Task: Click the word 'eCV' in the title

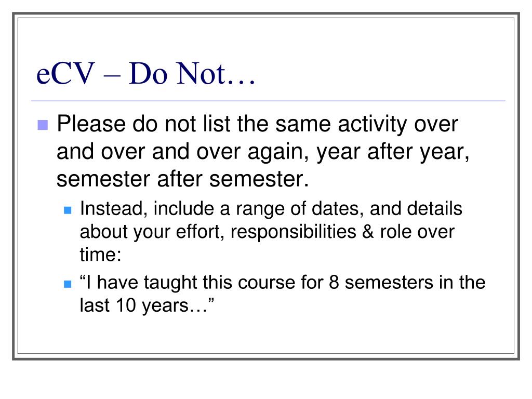Action: tap(65, 73)
